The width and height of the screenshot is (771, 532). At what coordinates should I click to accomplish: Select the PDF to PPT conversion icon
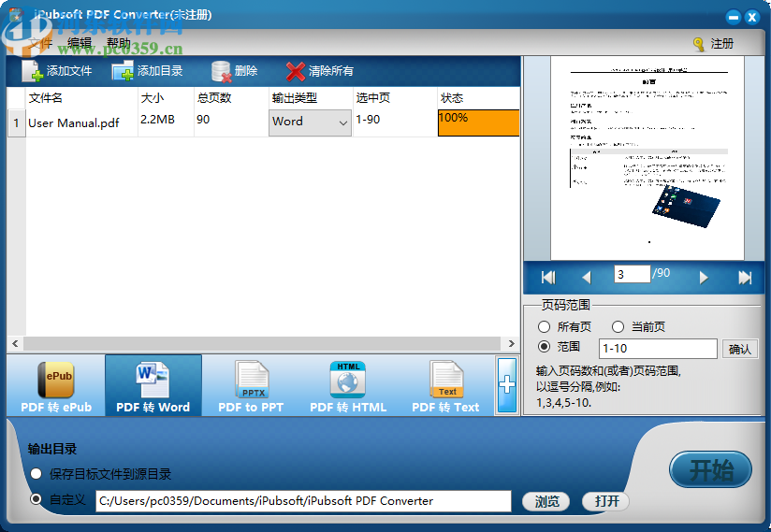[x=252, y=380]
